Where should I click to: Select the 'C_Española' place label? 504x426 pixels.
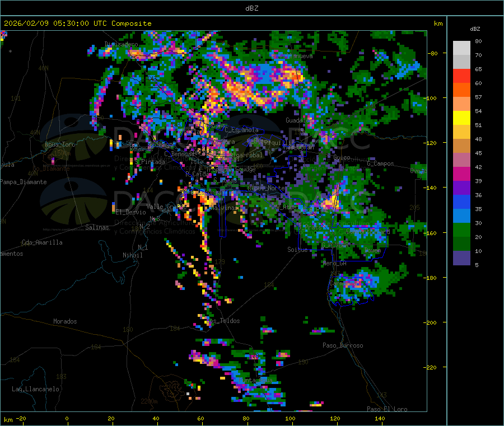click(241, 130)
